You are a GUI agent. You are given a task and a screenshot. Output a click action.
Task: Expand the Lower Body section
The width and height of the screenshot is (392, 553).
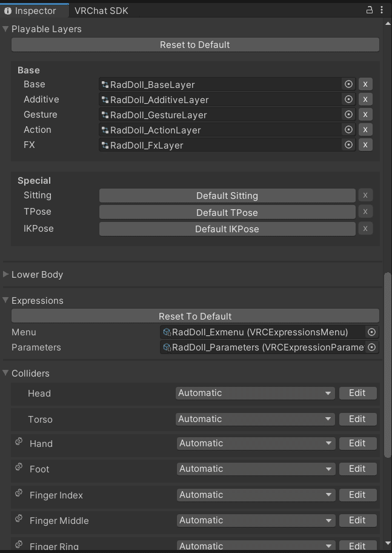[x=5, y=275]
